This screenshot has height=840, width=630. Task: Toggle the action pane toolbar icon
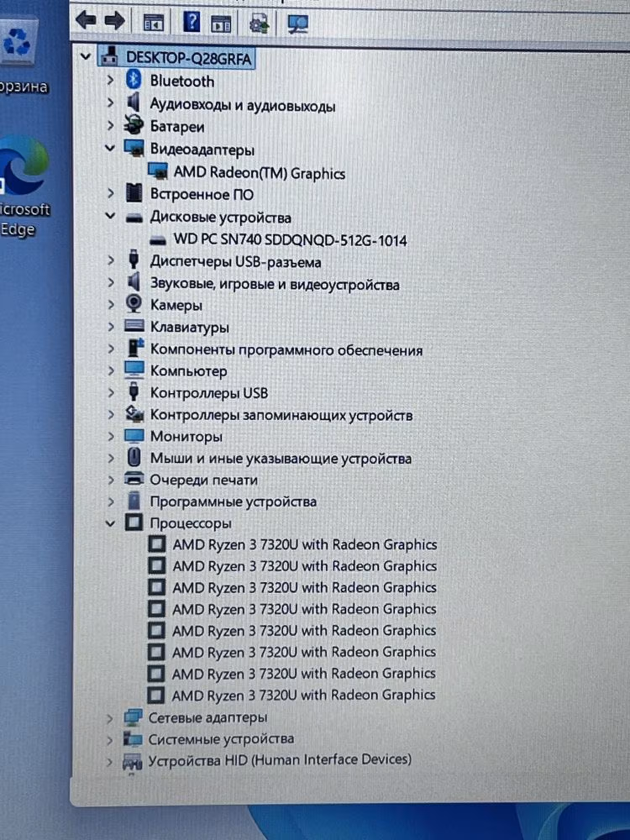click(x=221, y=24)
